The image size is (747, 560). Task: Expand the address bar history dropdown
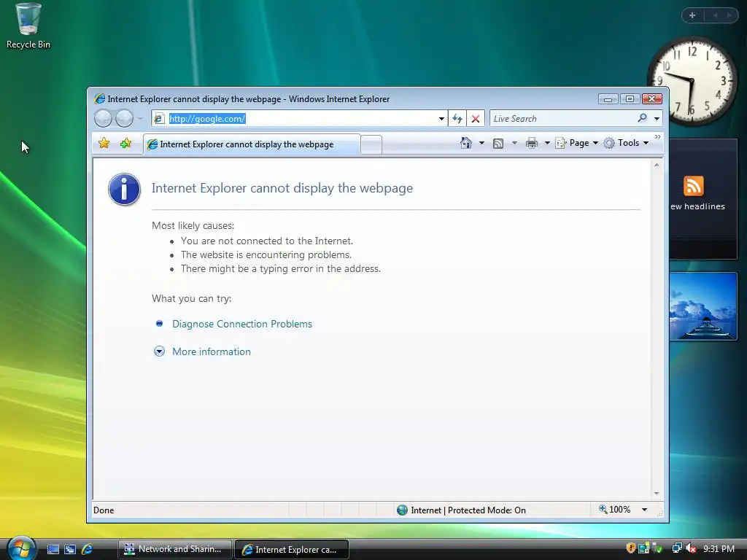[x=441, y=119]
